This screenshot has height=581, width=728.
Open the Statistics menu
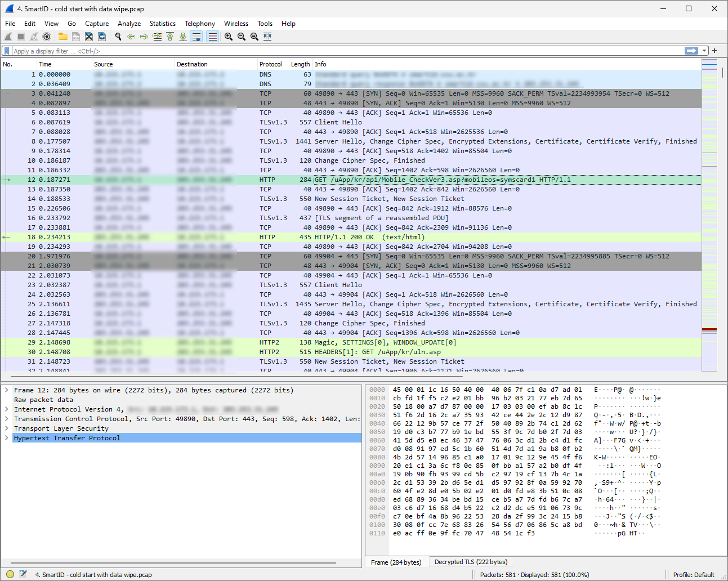[163, 24]
